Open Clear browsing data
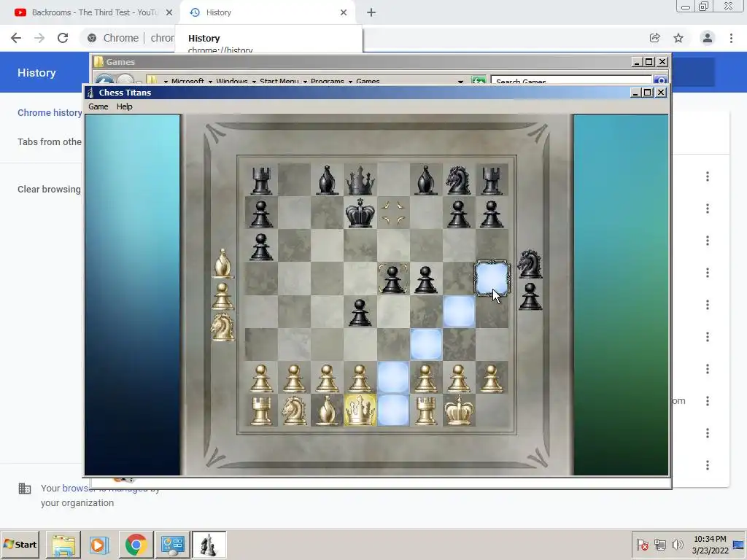747x560 pixels. [49, 190]
